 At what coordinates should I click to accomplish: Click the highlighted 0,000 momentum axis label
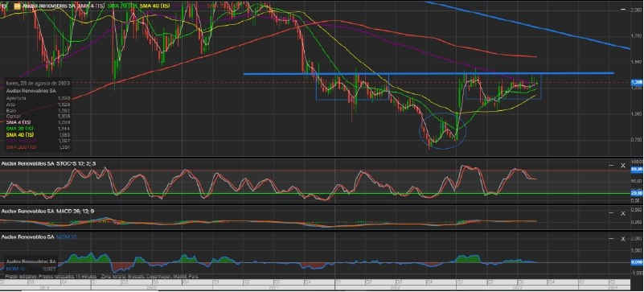point(637,262)
